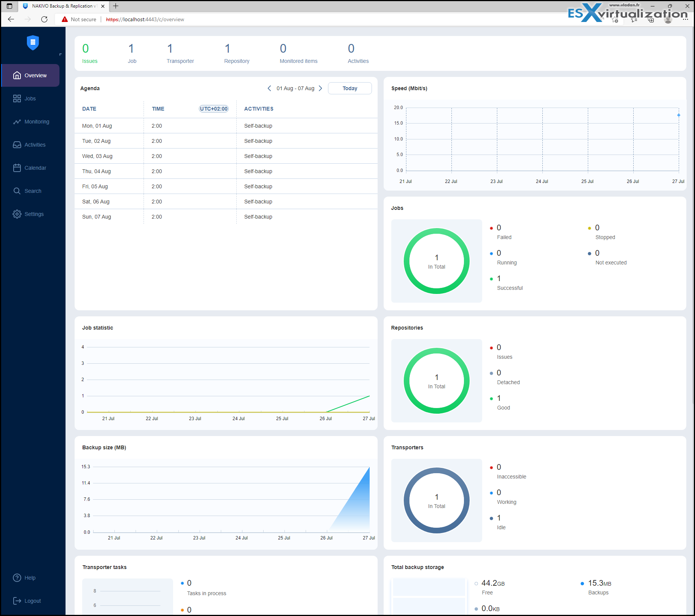
Task: Click the Transporters donut chart
Action: pyautogui.click(x=436, y=500)
